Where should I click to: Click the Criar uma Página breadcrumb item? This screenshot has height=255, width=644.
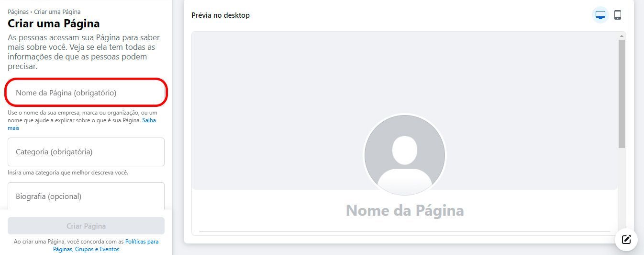57,12
